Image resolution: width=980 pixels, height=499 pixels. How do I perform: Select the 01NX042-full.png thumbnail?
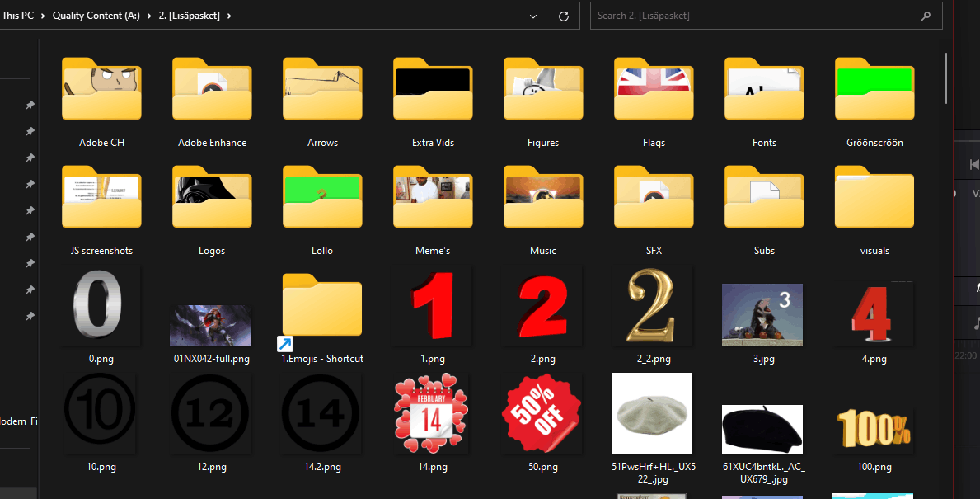[210, 325]
